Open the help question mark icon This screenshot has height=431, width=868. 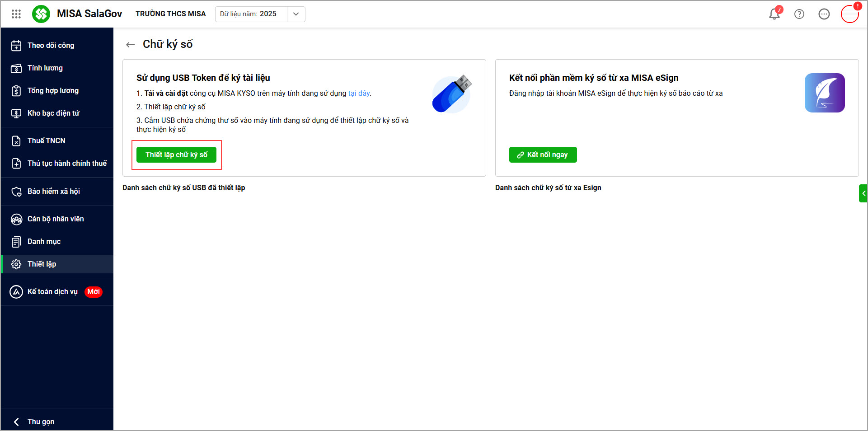point(799,14)
